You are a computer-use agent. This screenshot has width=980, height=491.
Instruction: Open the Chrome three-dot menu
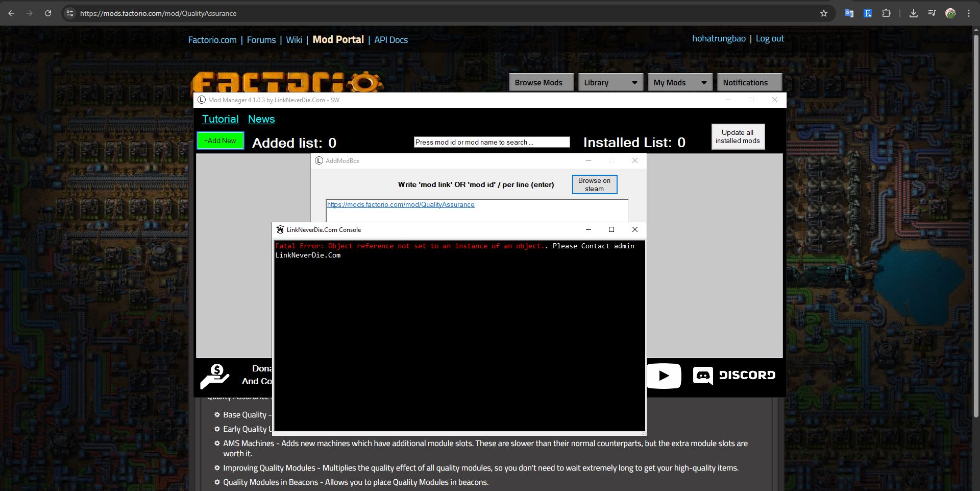click(969, 13)
